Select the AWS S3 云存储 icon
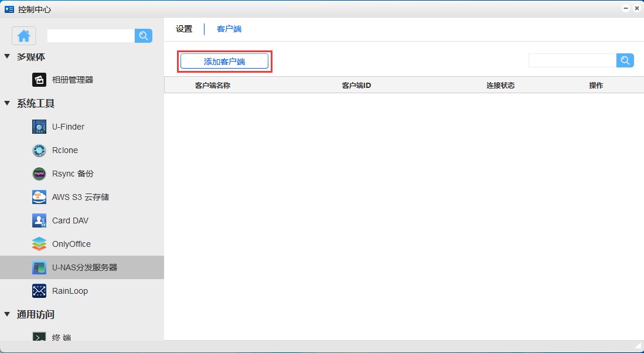 39,197
